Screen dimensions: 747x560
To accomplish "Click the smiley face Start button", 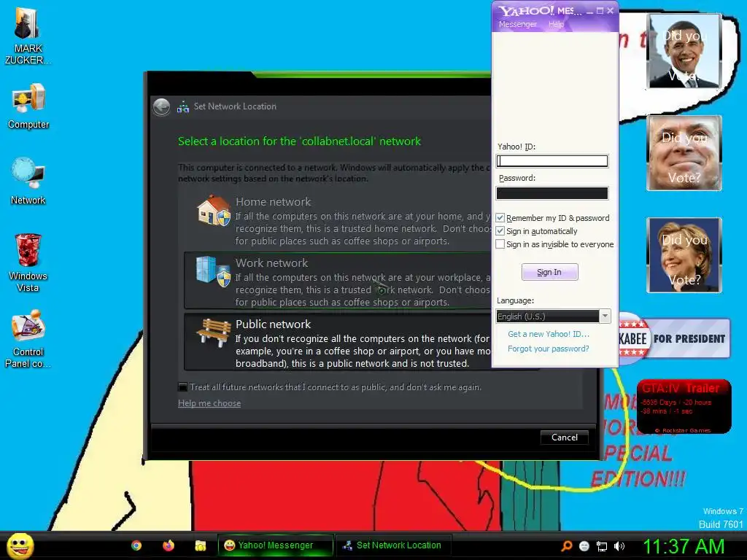I will coord(20,545).
